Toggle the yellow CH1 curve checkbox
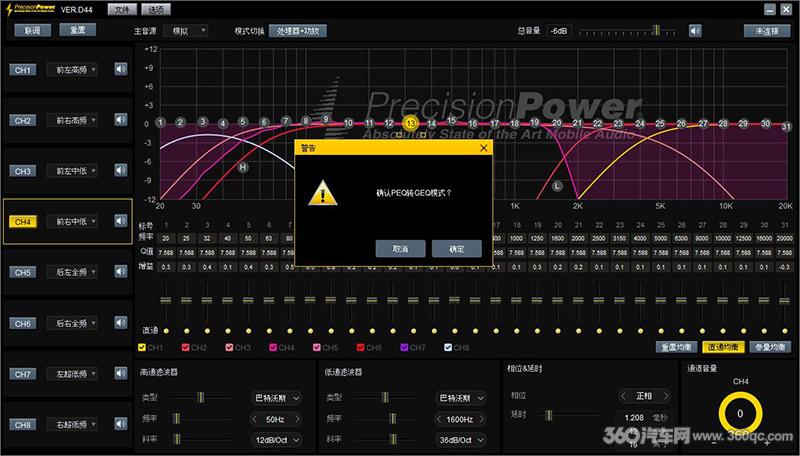The width and height of the screenshot is (800, 456). click(x=142, y=347)
